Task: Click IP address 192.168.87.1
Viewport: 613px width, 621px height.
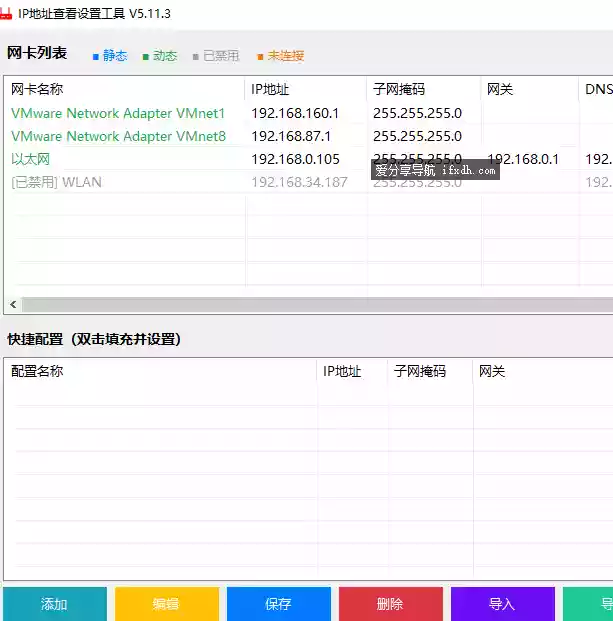Action: point(291,136)
